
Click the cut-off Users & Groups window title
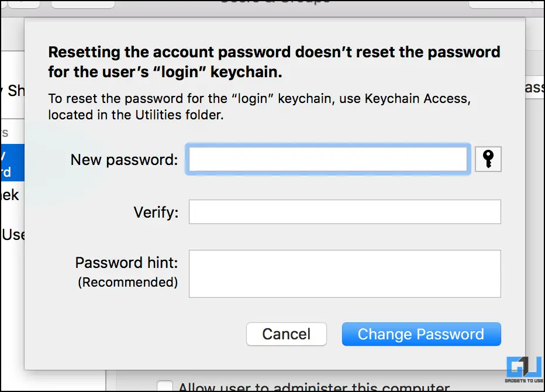click(x=275, y=2)
